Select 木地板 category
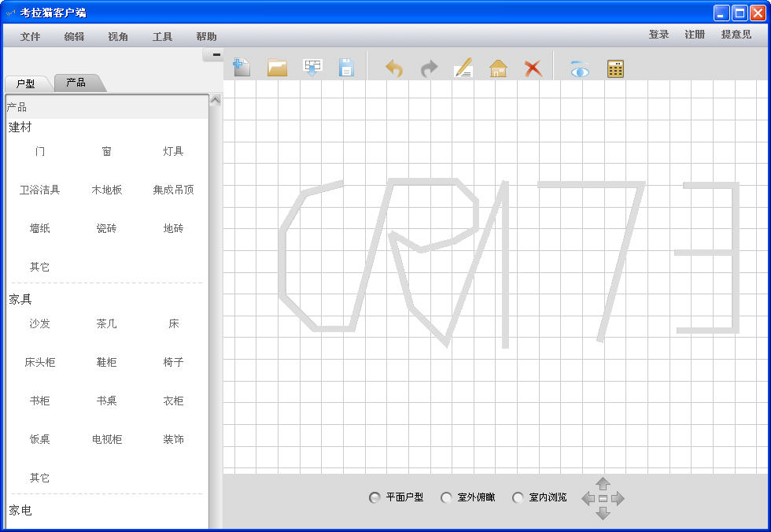Screen dimensions: 771x532 coord(107,190)
